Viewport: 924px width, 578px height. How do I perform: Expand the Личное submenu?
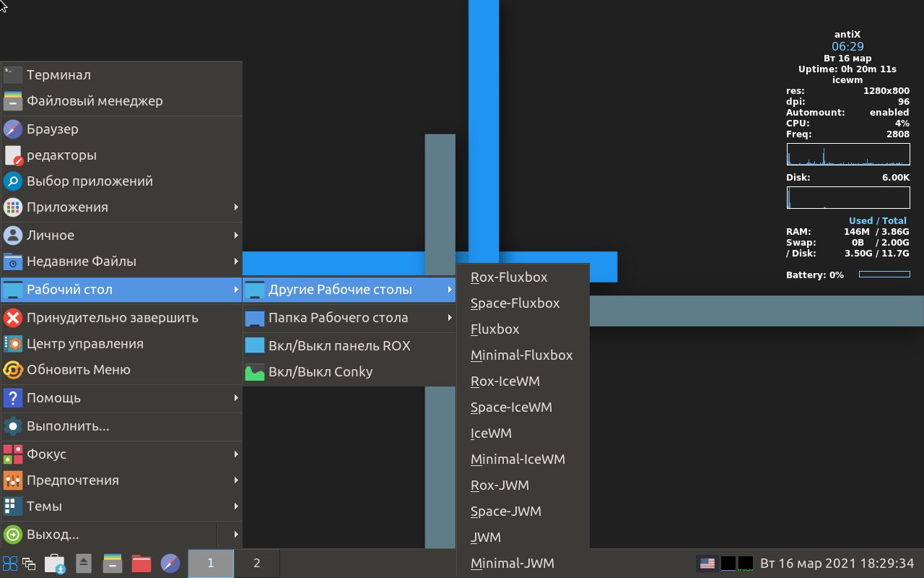121,236
